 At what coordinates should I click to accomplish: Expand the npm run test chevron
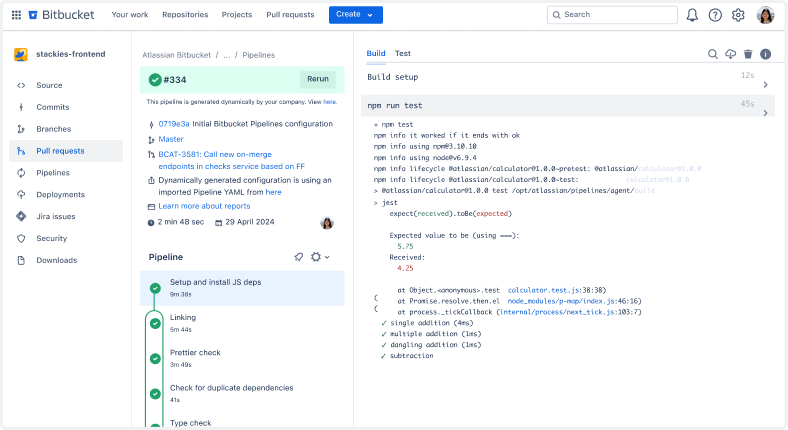click(765, 113)
